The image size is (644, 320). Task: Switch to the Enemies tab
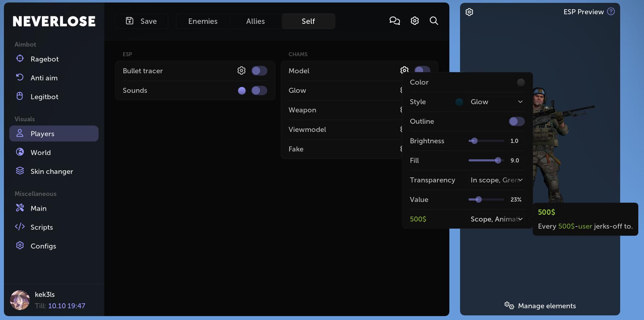point(203,21)
